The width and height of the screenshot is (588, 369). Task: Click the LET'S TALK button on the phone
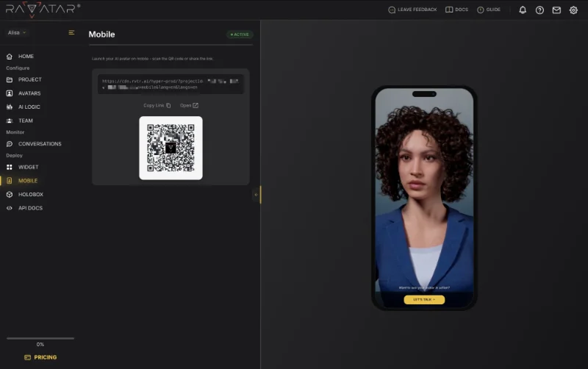pos(424,300)
